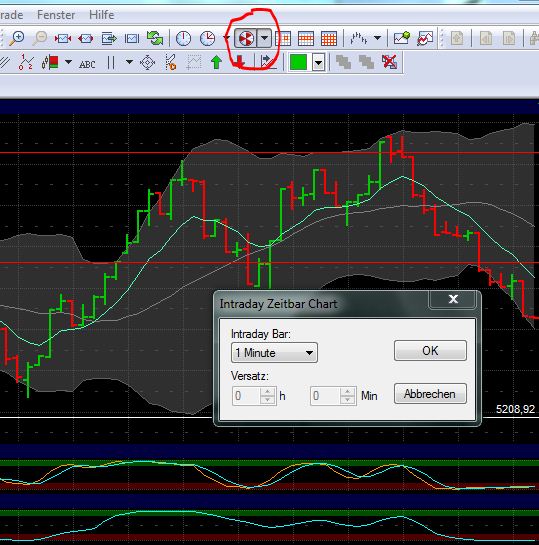Select the daily calendar grid icon
This screenshot has width=539, height=545.
283,38
